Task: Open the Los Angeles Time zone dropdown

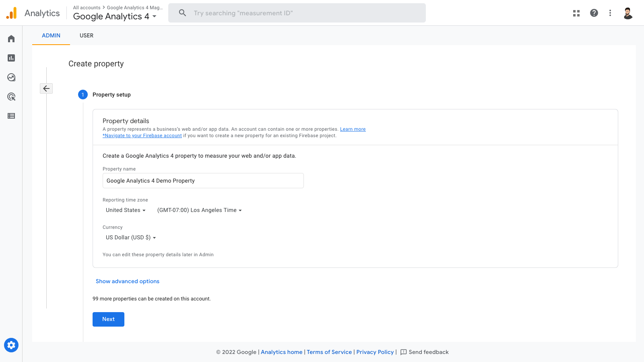Action: (x=199, y=210)
